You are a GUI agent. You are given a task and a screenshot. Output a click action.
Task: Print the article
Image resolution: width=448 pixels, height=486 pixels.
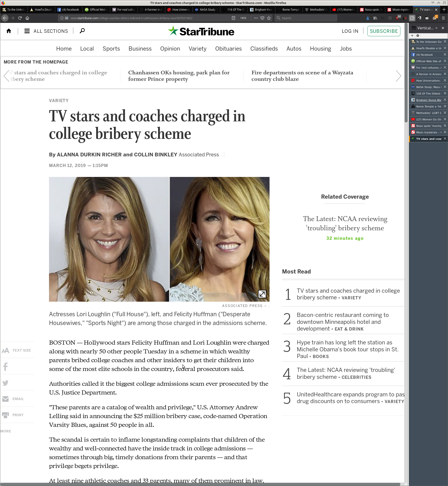13,415
